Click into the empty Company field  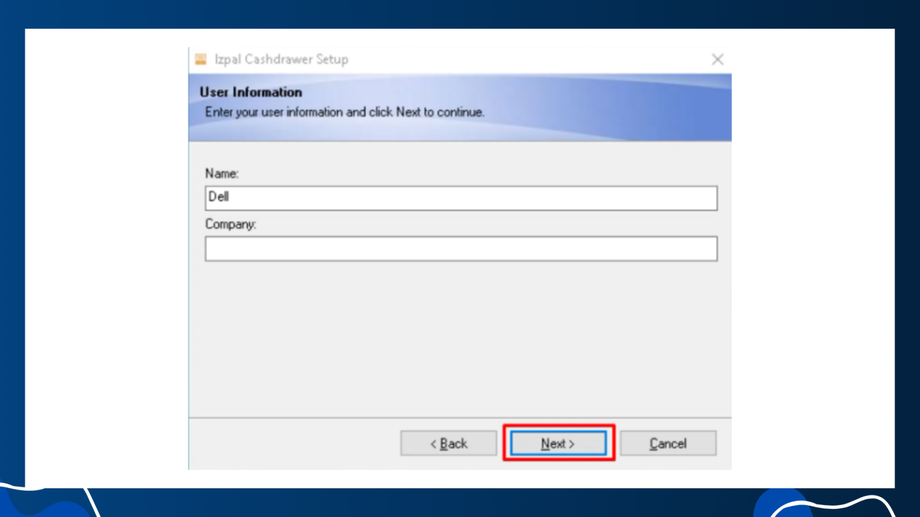(461, 248)
